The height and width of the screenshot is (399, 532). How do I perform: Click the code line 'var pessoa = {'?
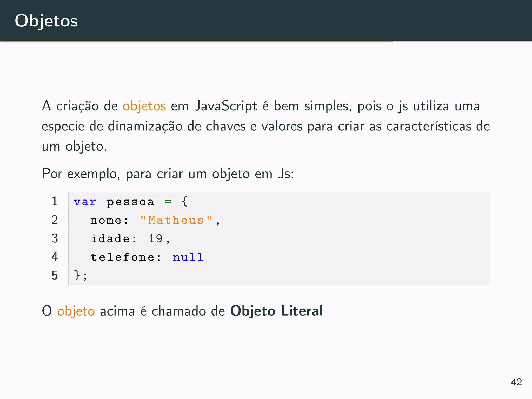tap(131, 202)
